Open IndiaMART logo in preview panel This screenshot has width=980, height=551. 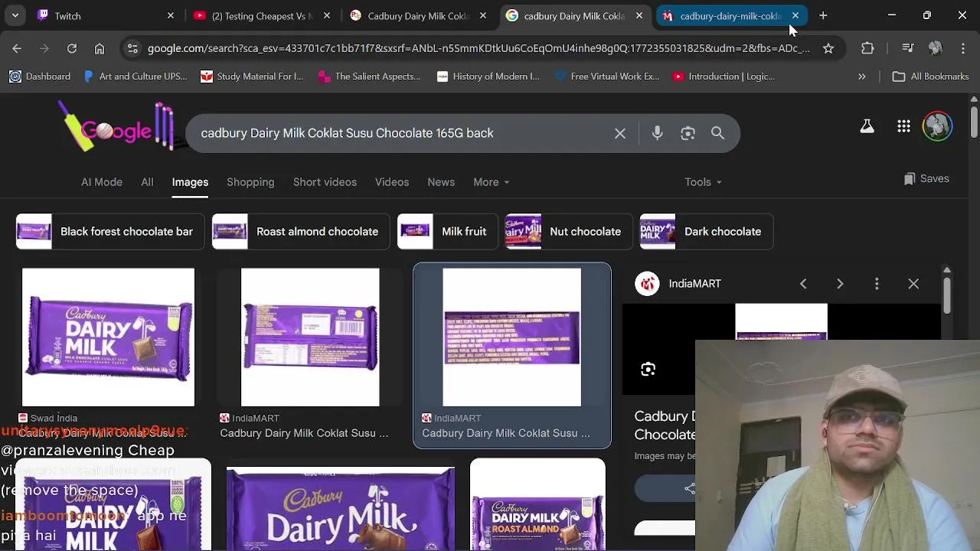(x=647, y=284)
